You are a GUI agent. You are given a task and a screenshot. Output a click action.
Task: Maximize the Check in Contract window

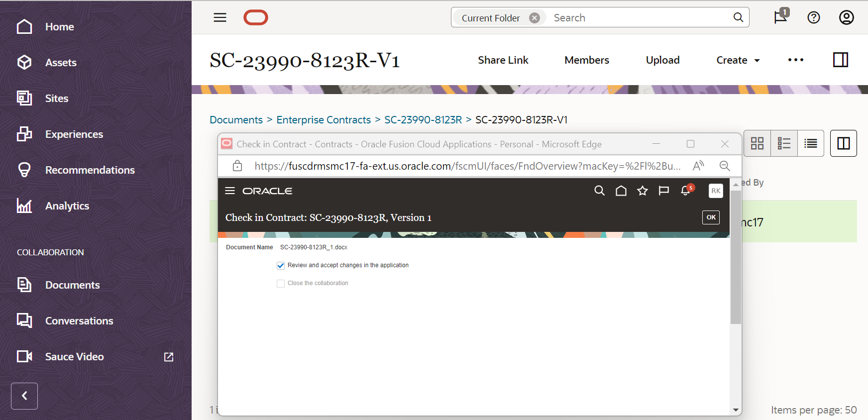click(x=690, y=144)
